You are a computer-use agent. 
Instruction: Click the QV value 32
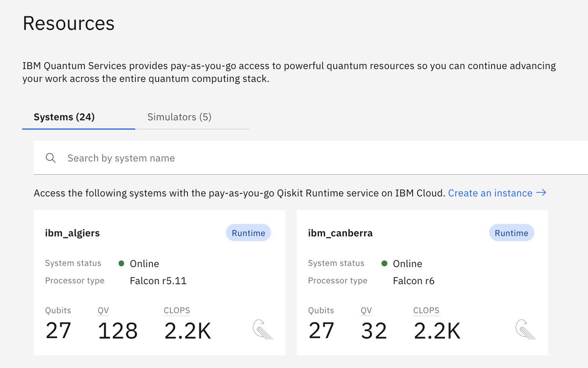(x=374, y=331)
